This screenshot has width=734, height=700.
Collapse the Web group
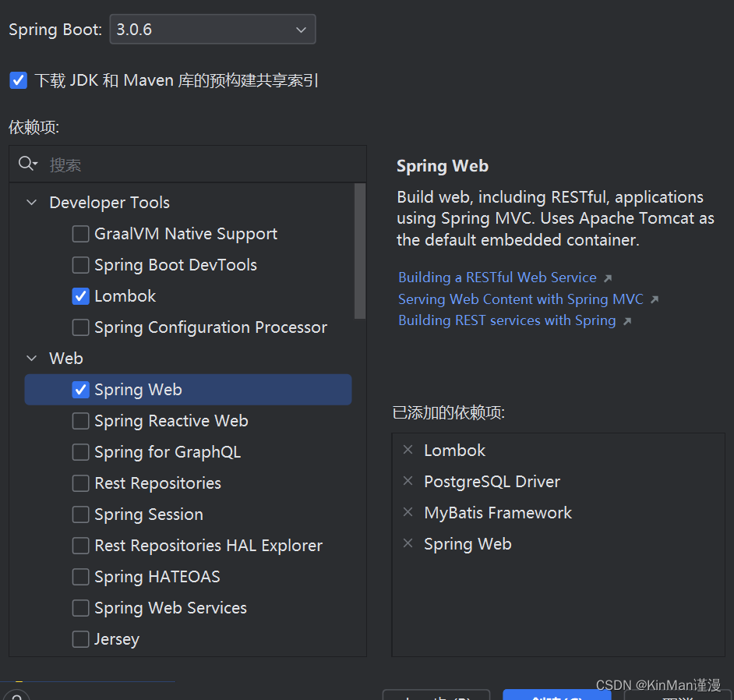(31, 359)
